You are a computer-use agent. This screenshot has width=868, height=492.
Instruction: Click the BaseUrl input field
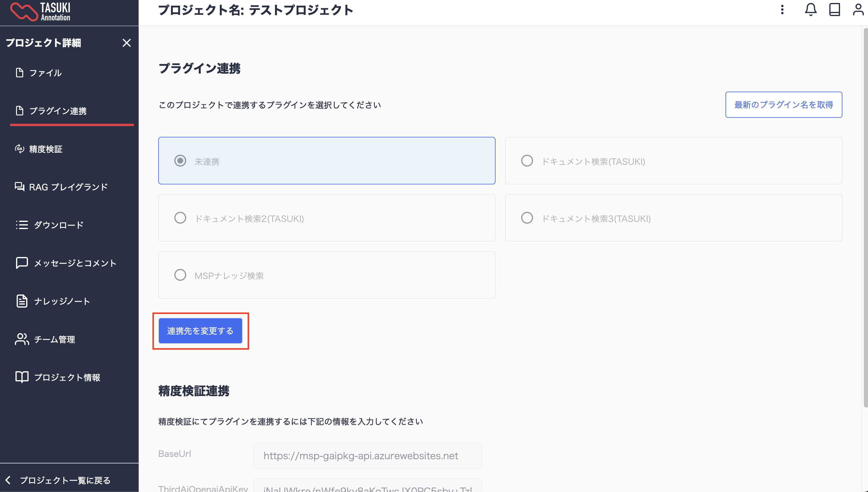367,455
